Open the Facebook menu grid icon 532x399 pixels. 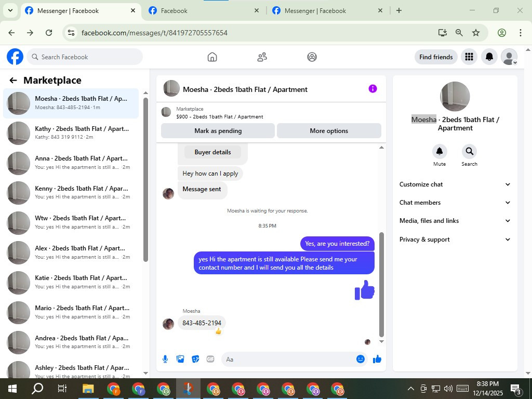point(469,57)
